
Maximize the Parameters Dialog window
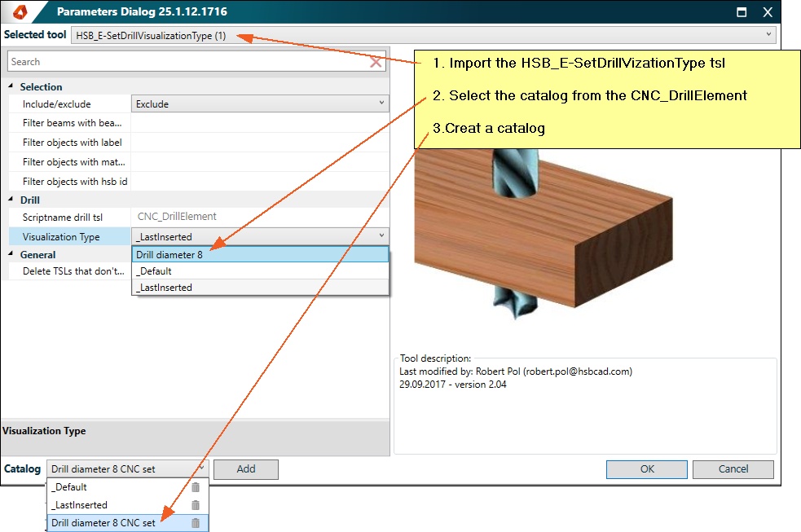pos(742,11)
